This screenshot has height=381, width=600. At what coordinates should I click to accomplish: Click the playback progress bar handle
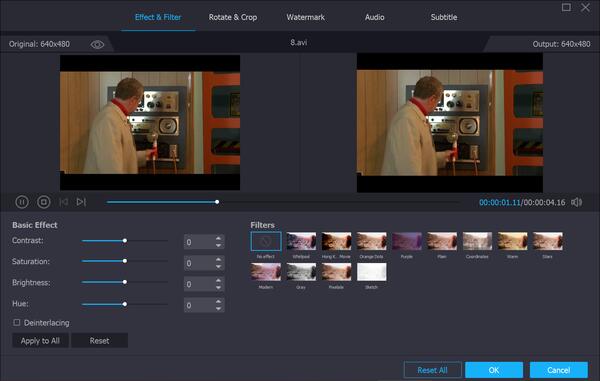click(x=217, y=202)
